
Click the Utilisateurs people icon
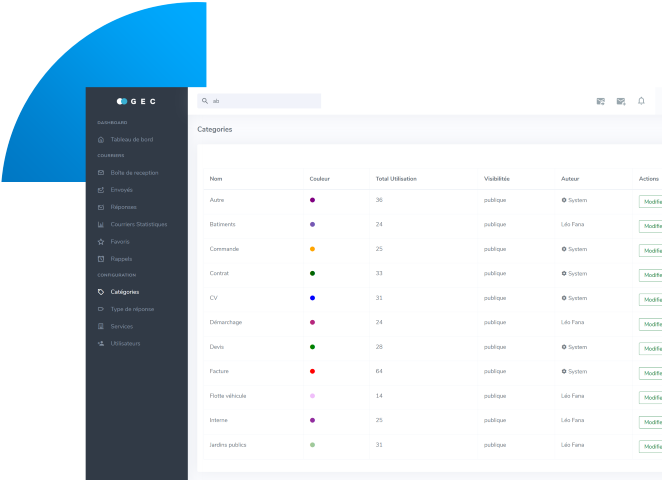pos(101,343)
